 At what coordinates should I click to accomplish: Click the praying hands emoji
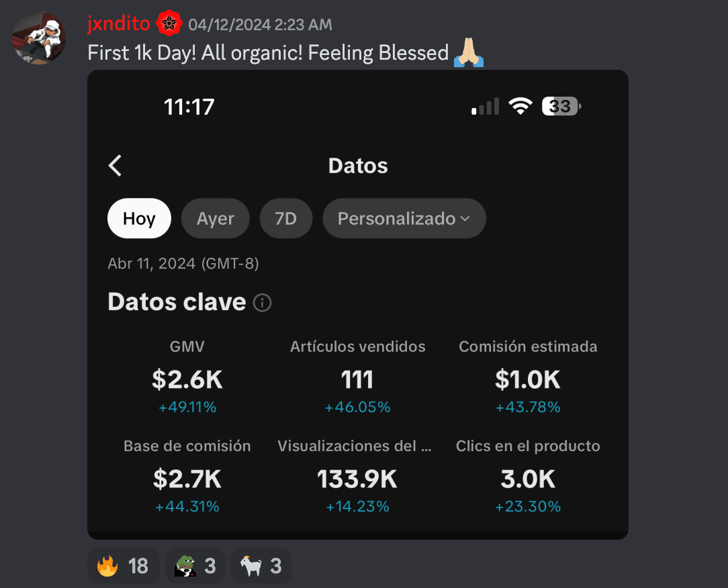pyautogui.click(x=469, y=52)
